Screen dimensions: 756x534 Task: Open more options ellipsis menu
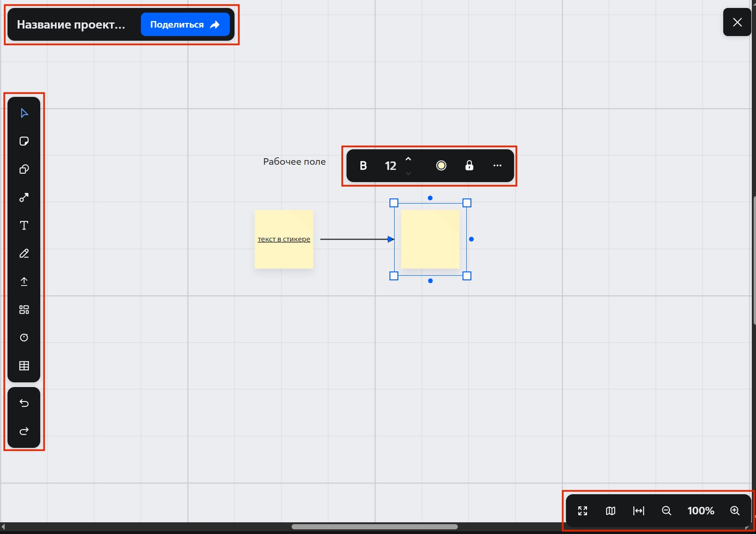497,166
